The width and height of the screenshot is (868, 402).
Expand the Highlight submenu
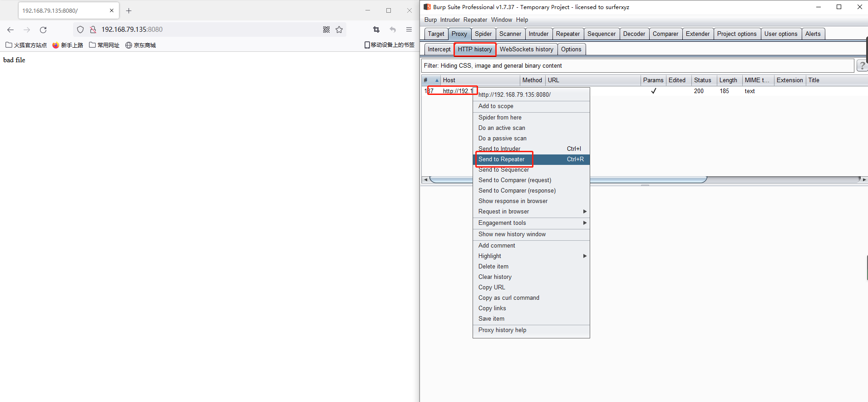(531, 256)
